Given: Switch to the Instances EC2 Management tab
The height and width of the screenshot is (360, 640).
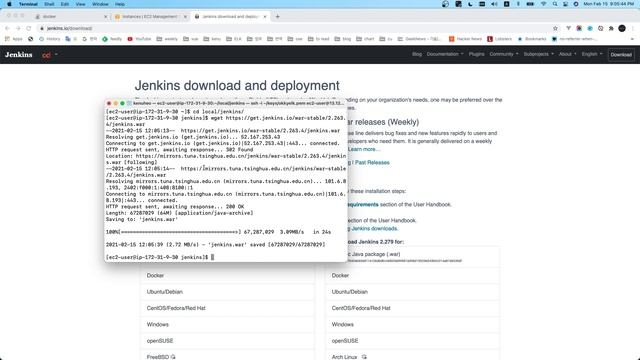Looking at the screenshot, I should pos(149,17).
